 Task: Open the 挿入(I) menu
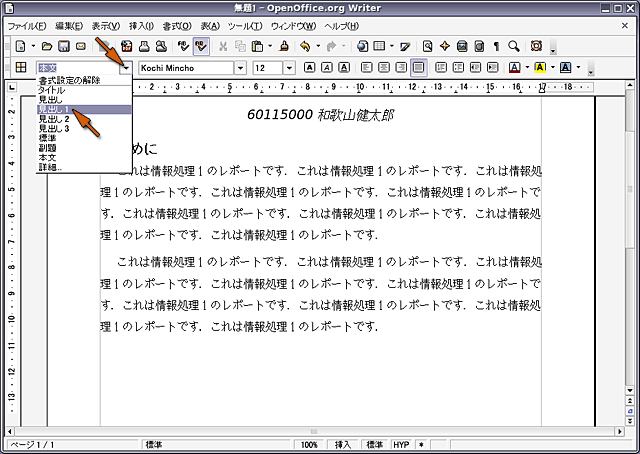click(x=141, y=26)
